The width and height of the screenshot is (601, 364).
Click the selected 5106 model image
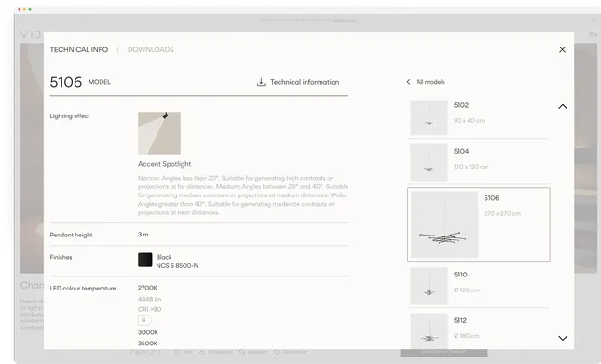pos(444,224)
